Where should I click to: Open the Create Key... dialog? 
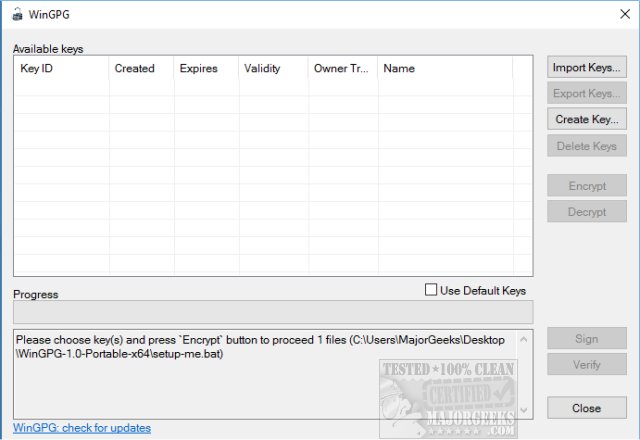[x=587, y=119]
